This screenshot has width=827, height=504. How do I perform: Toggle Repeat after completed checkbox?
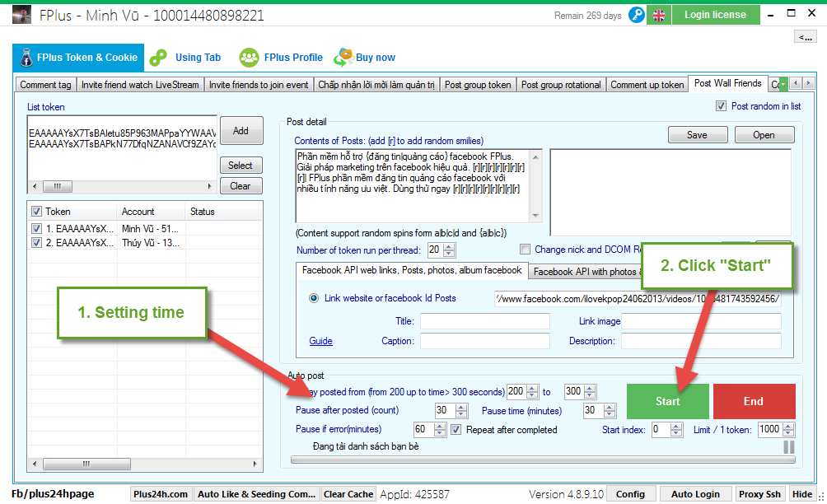tap(456, 430)
